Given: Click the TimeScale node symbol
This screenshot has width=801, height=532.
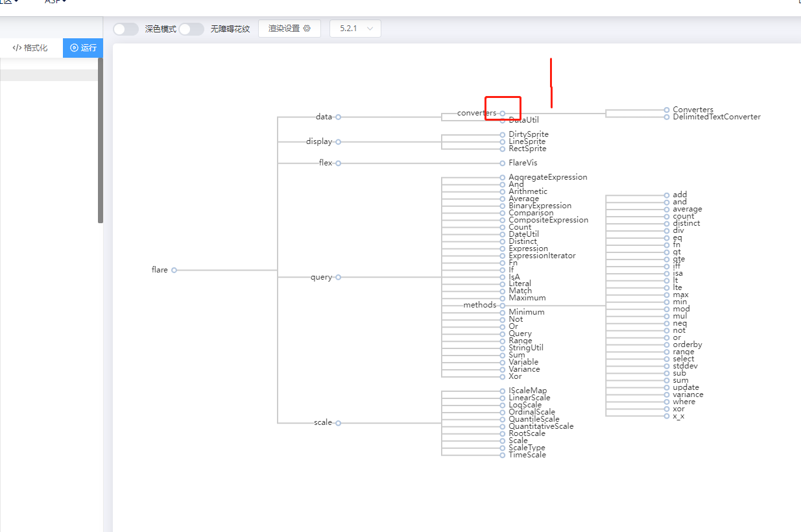Looking at the screenshot, I should click(502, 455).
